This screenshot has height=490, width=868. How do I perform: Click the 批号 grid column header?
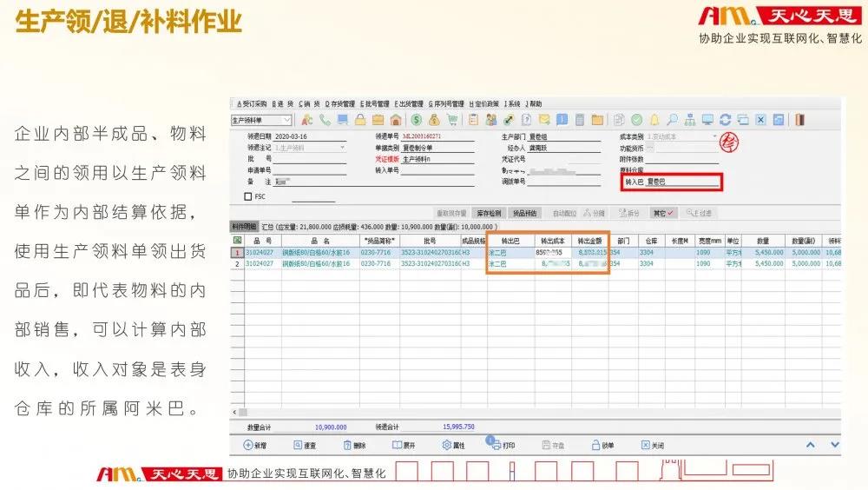point(430,241)
